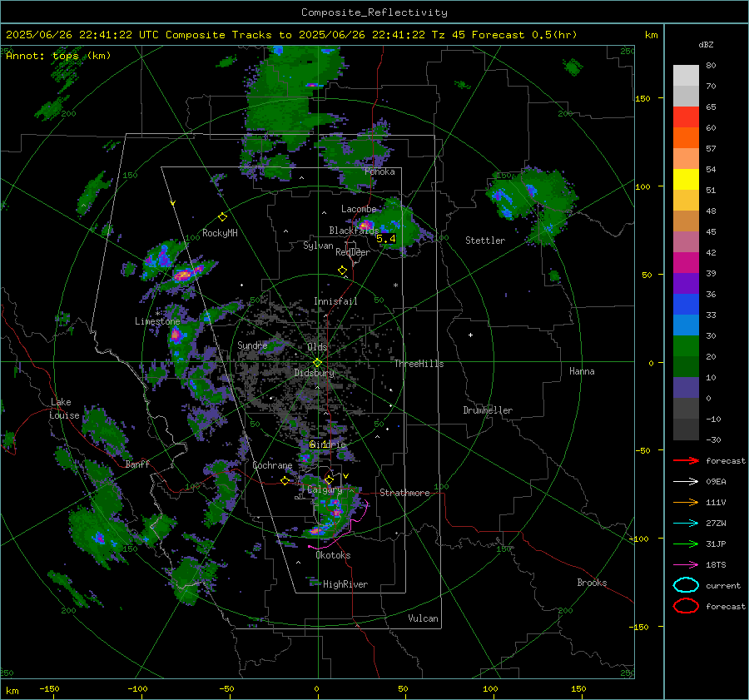This screenshot has height=700, width=749.
Task: Click the cyan current ellipse legend symbol
Action: point(686,585)
